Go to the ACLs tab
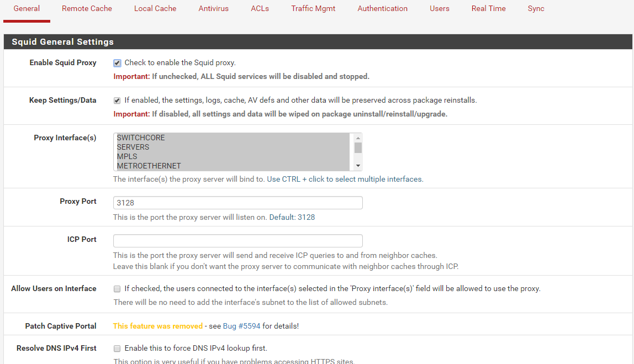The height and width of the screenshot is (364, 634). [260, 9]
